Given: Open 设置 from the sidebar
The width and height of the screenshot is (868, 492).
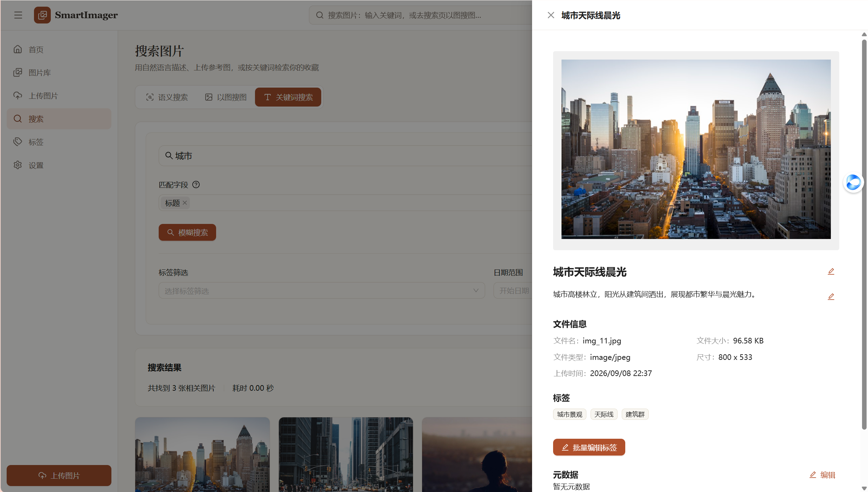Looking at the screenshot, I should click(x=59, y=165).
